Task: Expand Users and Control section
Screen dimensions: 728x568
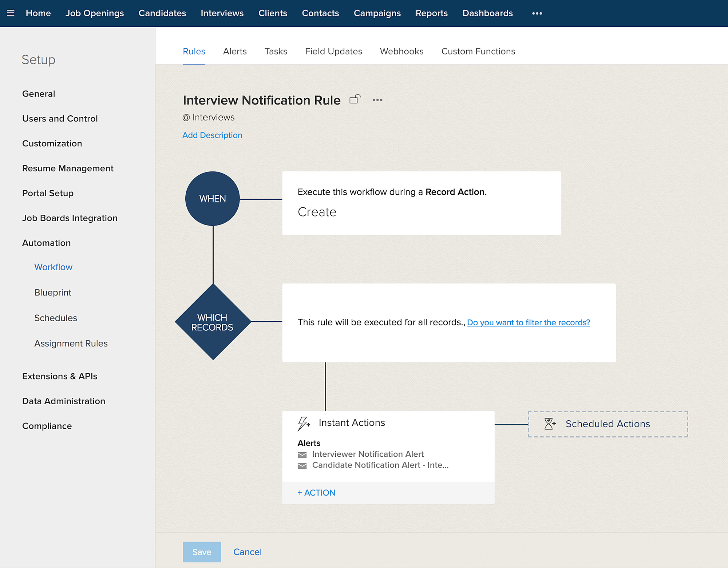Action: coord(60,119)
